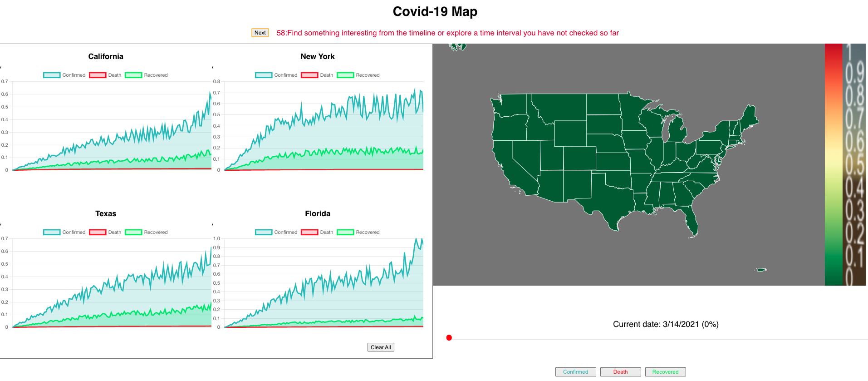Click the "Texas" chart title
Image resolution: width=868 pixels, height=381 pixels.
pyautogui.click(x=106, y=213)
